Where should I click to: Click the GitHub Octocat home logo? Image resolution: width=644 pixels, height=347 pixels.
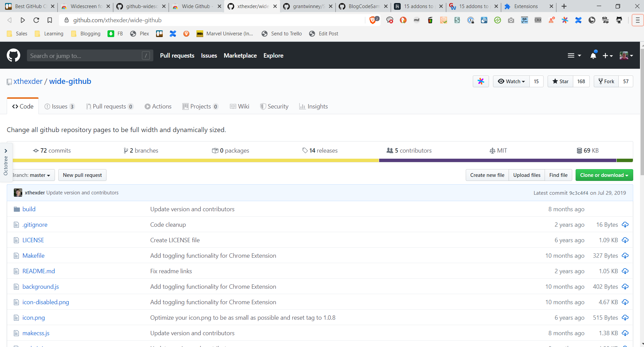(x=13, y=56)
